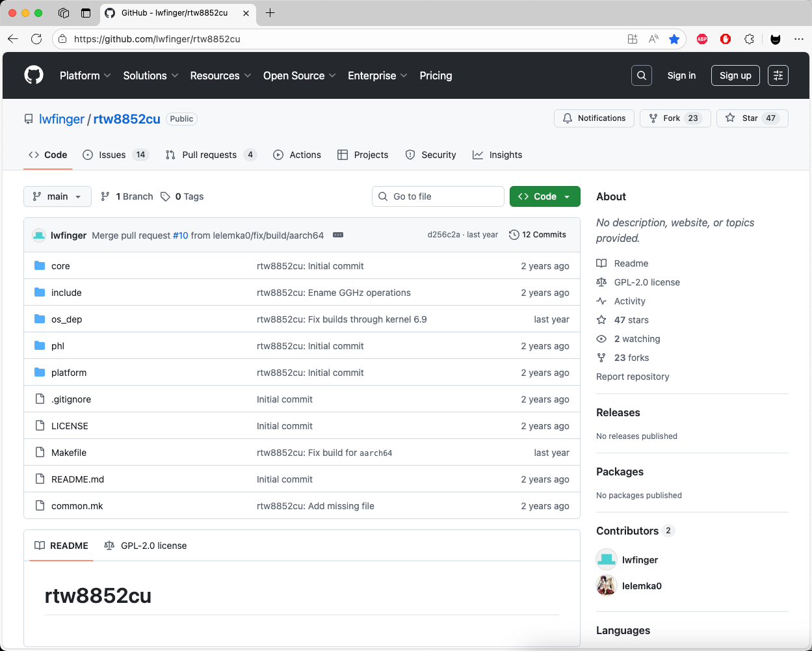Expand the Enterprise menu
812x651 pixels.
point(378,75)
